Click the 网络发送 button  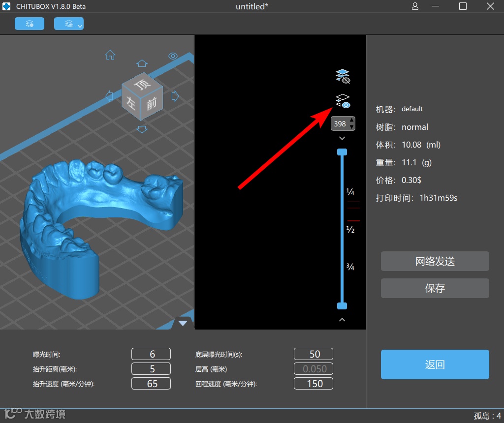click(435, 261)
